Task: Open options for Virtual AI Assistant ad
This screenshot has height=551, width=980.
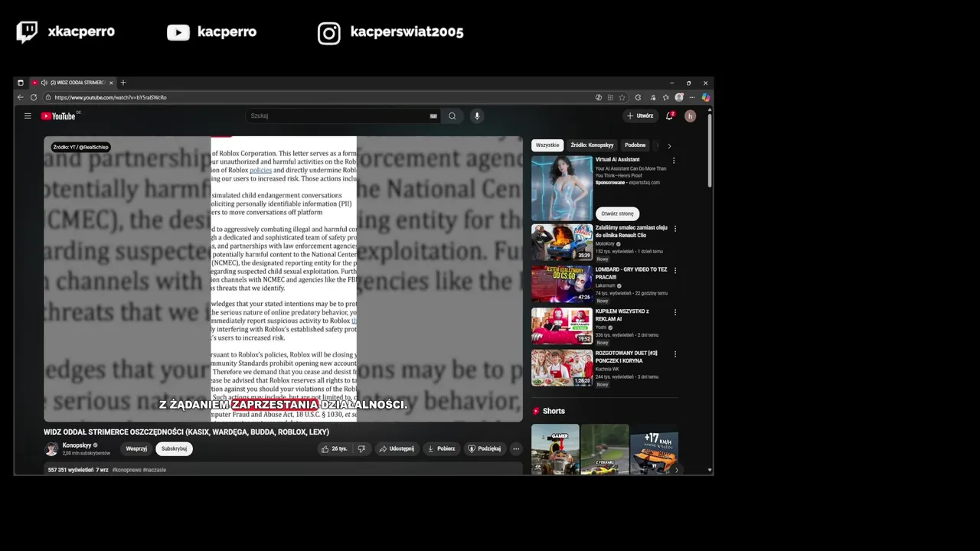Action: pyautogui.click(x=674, y=161)
